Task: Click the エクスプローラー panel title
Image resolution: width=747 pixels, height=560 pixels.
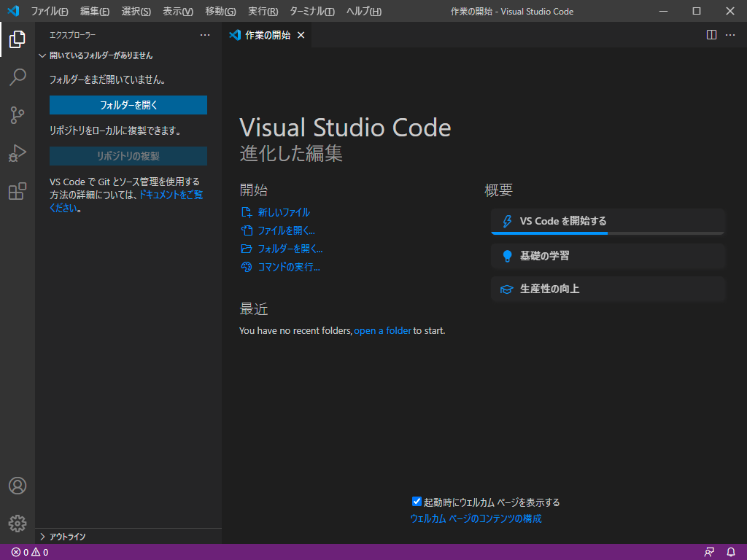Action: click(72, 35)
